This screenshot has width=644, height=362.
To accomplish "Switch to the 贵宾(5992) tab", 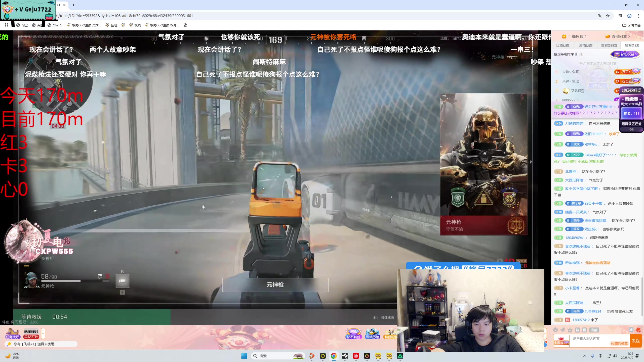I will click(609, 45).
